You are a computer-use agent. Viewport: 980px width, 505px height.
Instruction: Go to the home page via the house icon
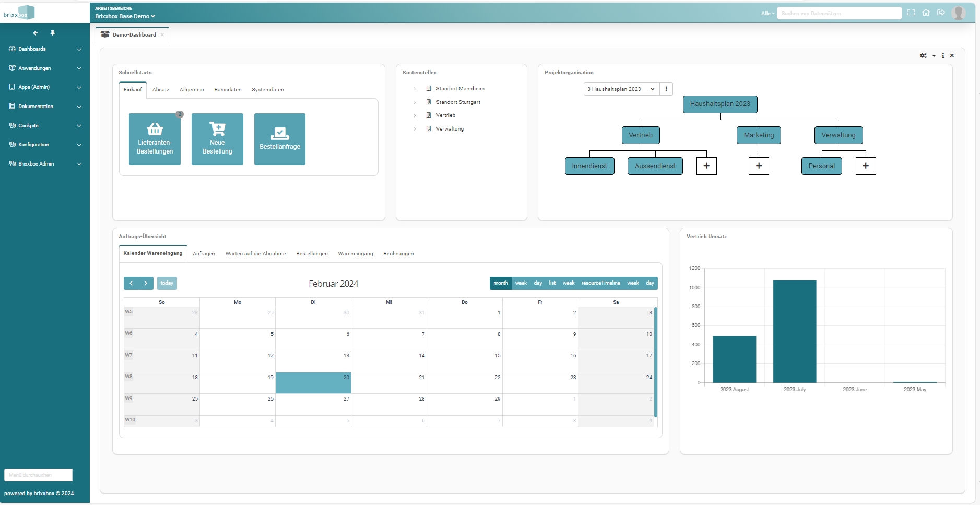(926, 13)
